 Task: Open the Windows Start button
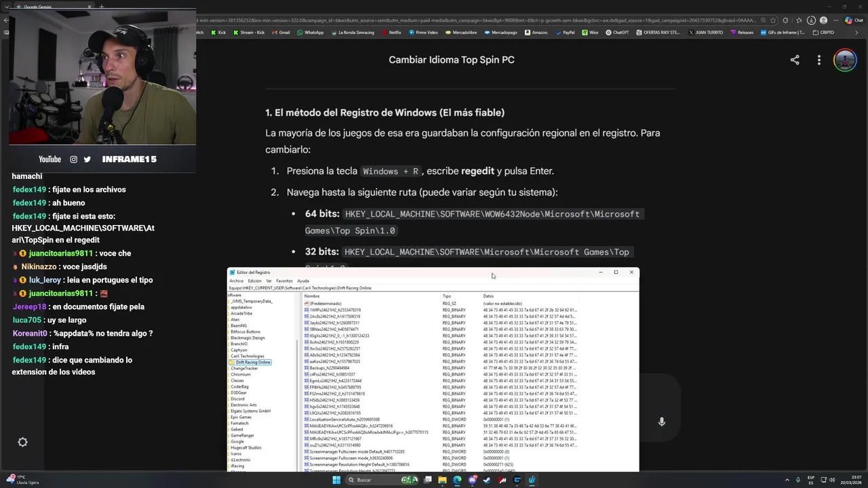tap(336, 480)
